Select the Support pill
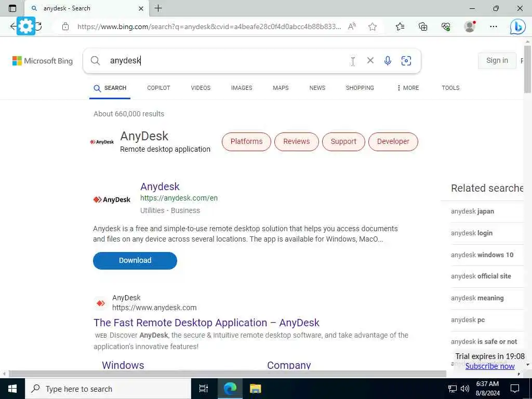Image resolution: width=532 pixels, height=399 pixels. pyautogui.click(x=343, y=141)
